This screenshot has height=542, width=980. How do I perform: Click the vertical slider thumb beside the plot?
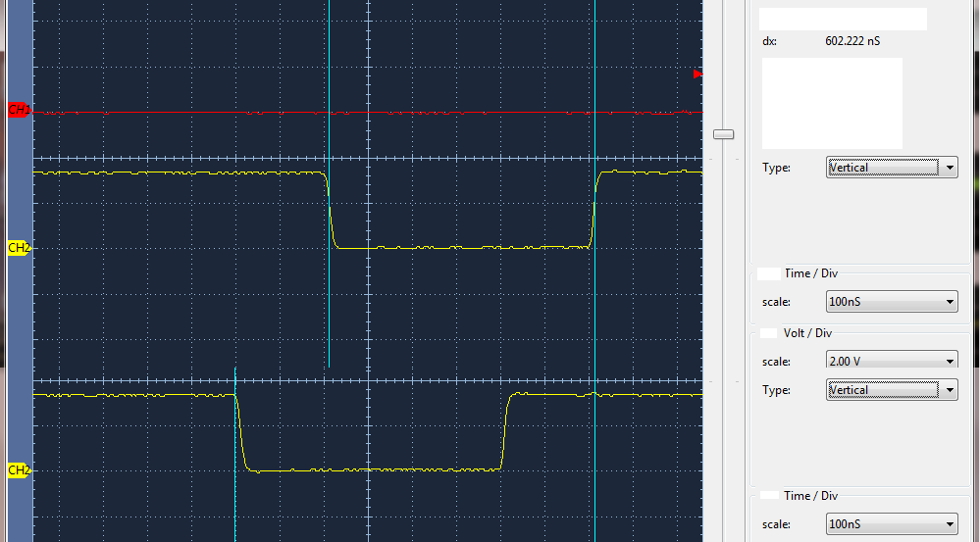tap(723, 134)
